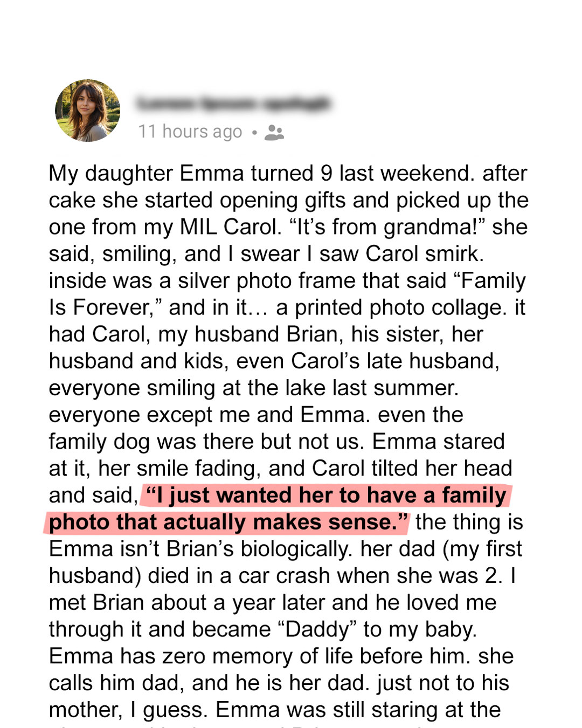The width and height of the screenshot is (582, 728).
Task: Click the dot separator after the timestamp
Action: [254, 132]
